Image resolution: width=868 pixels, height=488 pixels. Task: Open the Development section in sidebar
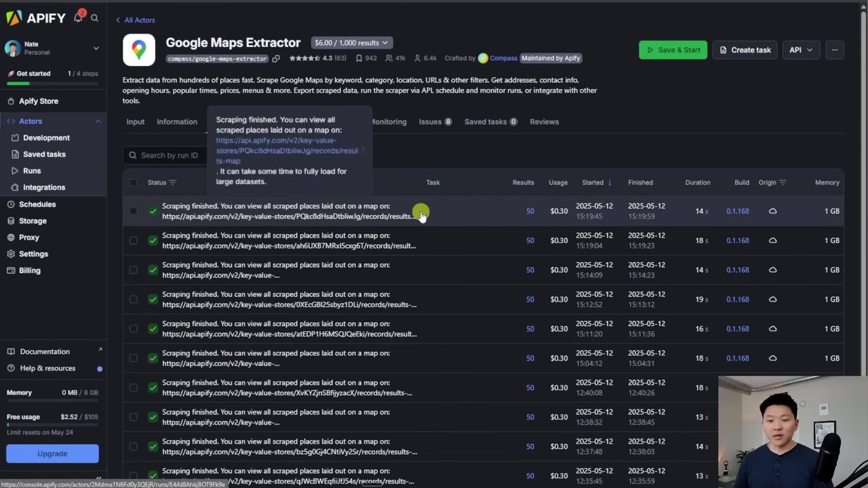coord(46,137)
